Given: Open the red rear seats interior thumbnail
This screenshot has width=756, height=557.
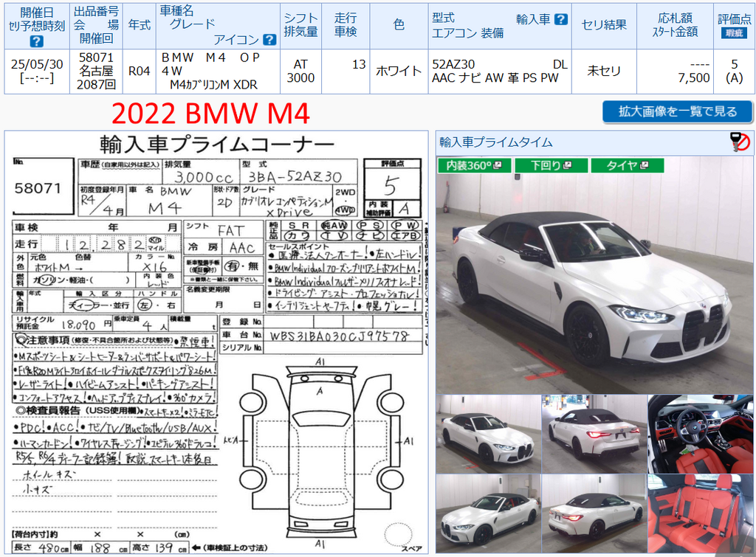Looking at the screenshot, I should point(701,513).
